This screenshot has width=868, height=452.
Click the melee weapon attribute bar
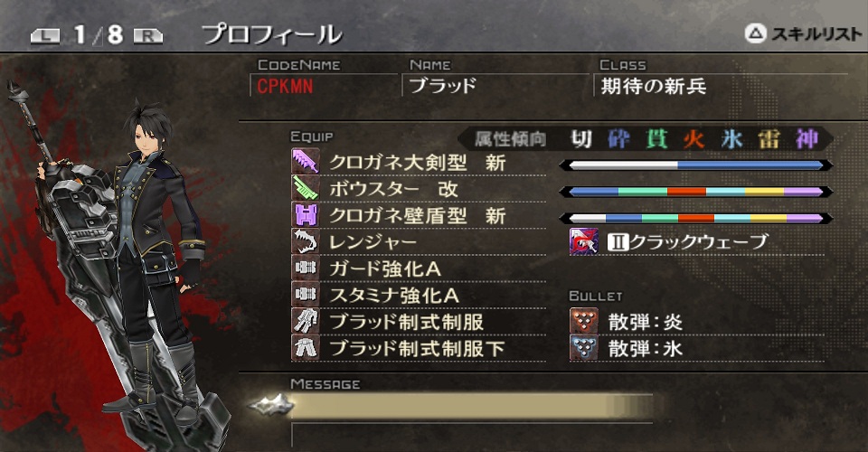(696, 165)
